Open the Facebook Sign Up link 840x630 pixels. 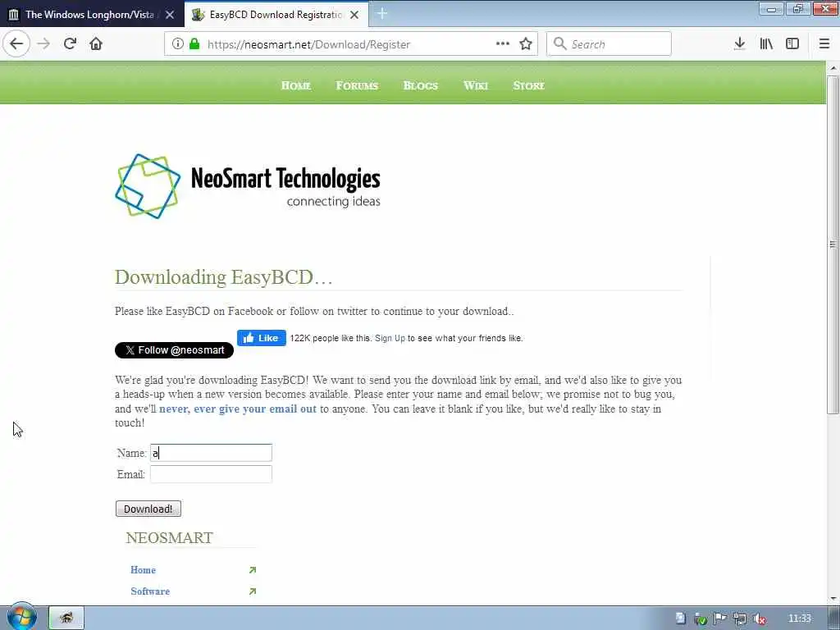tap(390, 338)
